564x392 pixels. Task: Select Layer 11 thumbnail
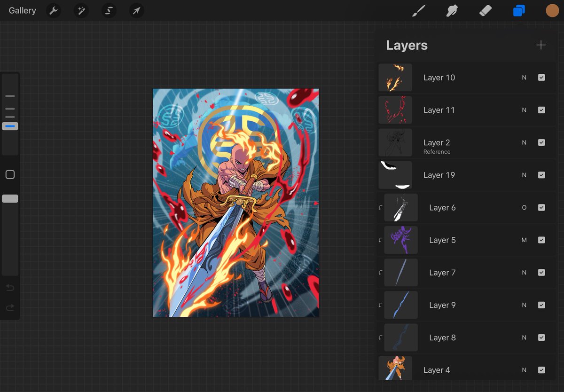click(395, 110)
